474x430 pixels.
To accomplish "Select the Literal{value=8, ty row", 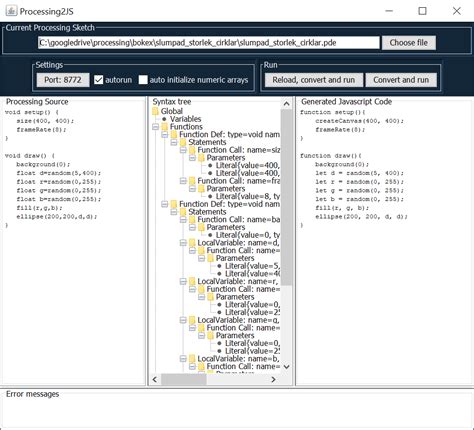I will [x=248, y=196].
